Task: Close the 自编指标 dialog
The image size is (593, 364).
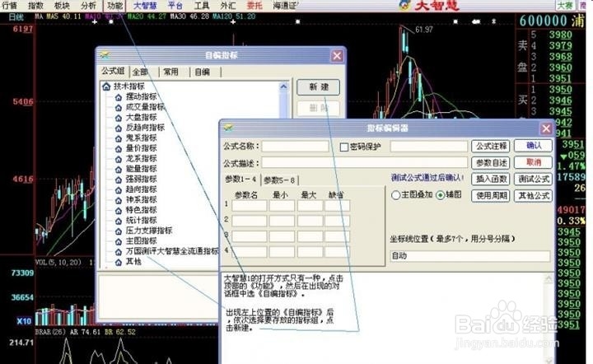Action: tap(337, 56)
